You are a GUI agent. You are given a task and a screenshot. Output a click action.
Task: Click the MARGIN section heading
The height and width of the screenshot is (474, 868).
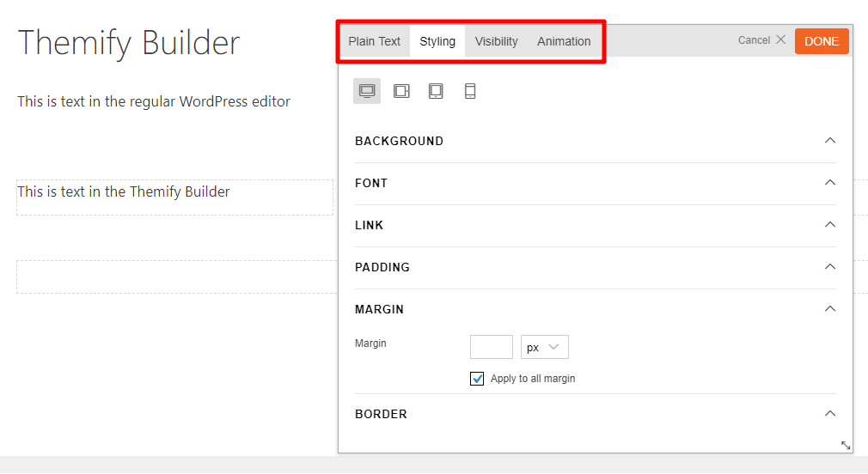pyautogui.click(x=379, y=309)
